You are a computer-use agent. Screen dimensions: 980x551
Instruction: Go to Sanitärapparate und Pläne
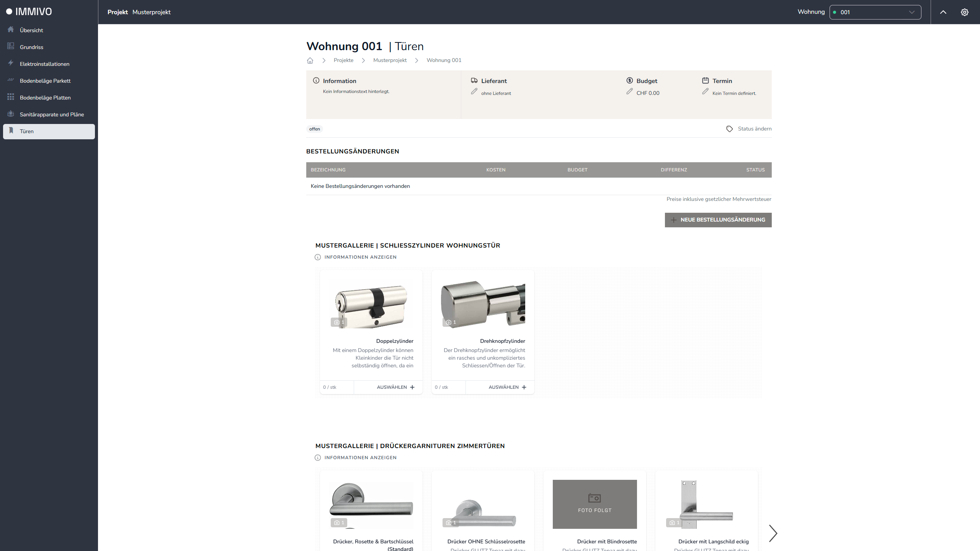click(52, 114)
